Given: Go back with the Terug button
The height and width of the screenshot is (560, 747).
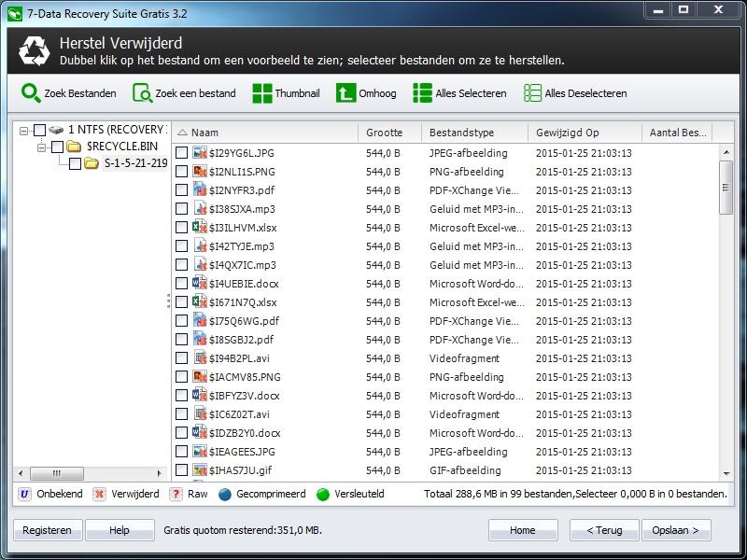Looking at the screenshot, I should [x=604, y=530].
